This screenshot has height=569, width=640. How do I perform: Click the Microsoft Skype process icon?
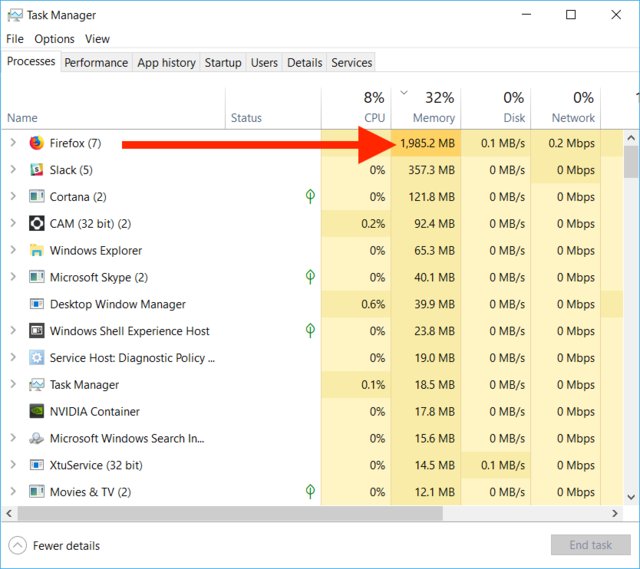tap(37, 277)
